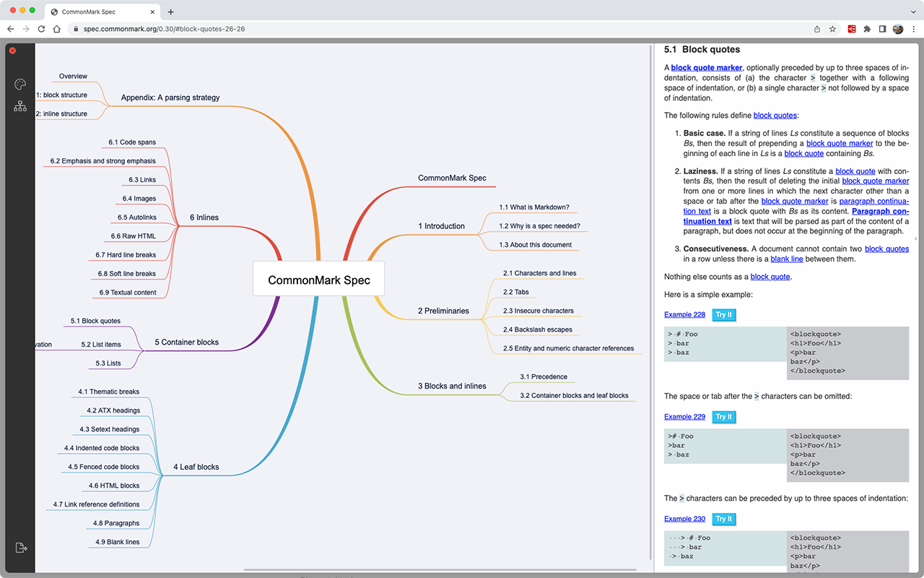This screenshot has width=924, height=578.
Task: Open the browser side panel icon
Action: (882, 29)
